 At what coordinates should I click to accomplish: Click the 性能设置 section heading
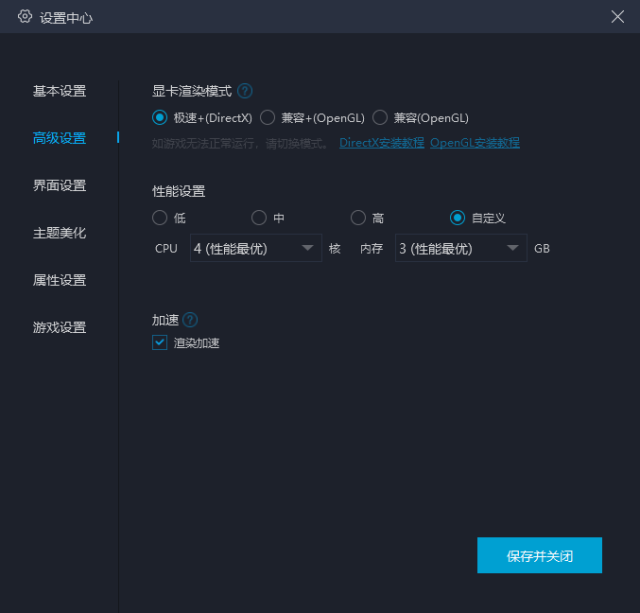tap(178, 191)
